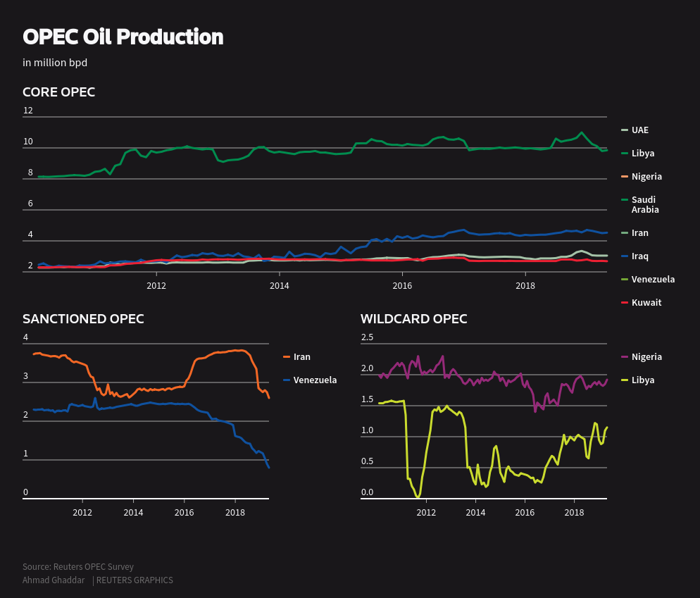700x598 pixels.
Task: Select Venezuela in Sanctioned OPEC legend
Action: coord(314,380)
